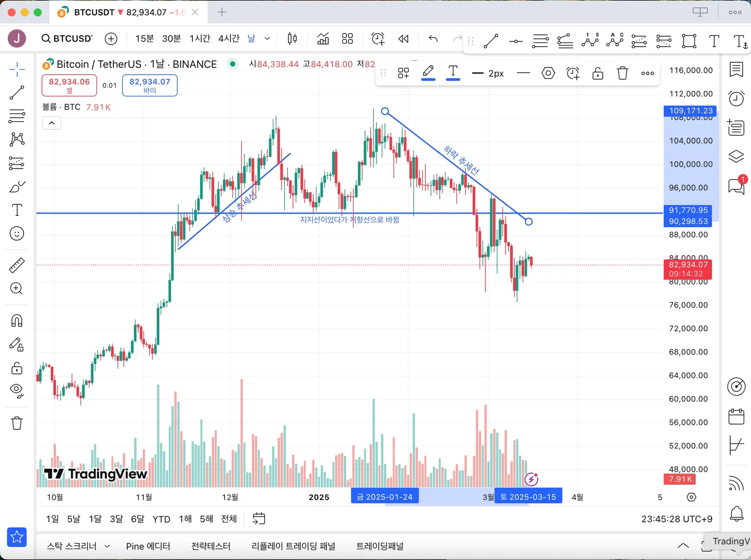Image resolution: width=751 pixels, height=560 pixels.
Task: Expand the time interval dropdown chevron
Action: pos(267,39)
